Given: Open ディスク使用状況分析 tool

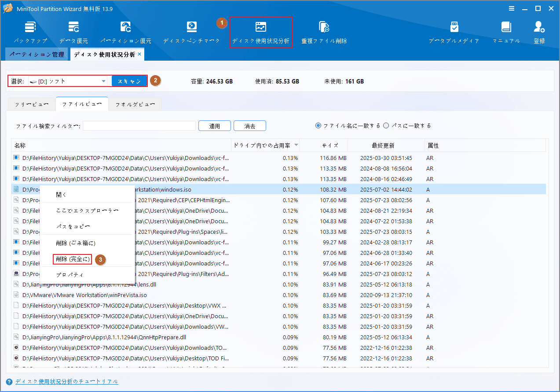Looking at the screenshot, I should 261,32.
